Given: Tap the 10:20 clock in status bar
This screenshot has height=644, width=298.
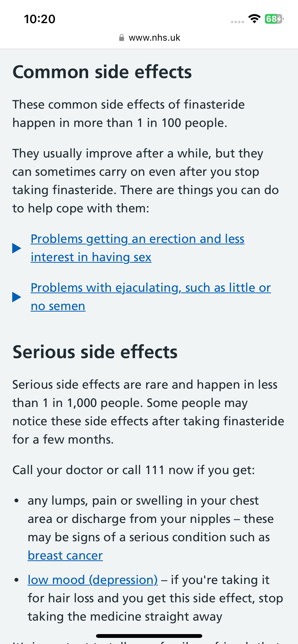Looking at the screenshot, I should tap(39, 19).
